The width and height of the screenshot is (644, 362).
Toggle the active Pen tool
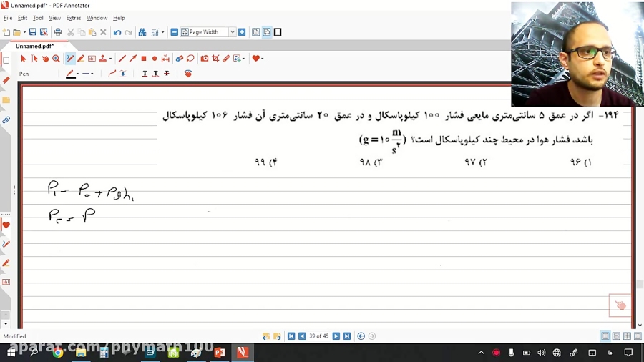tap(70, 59)
